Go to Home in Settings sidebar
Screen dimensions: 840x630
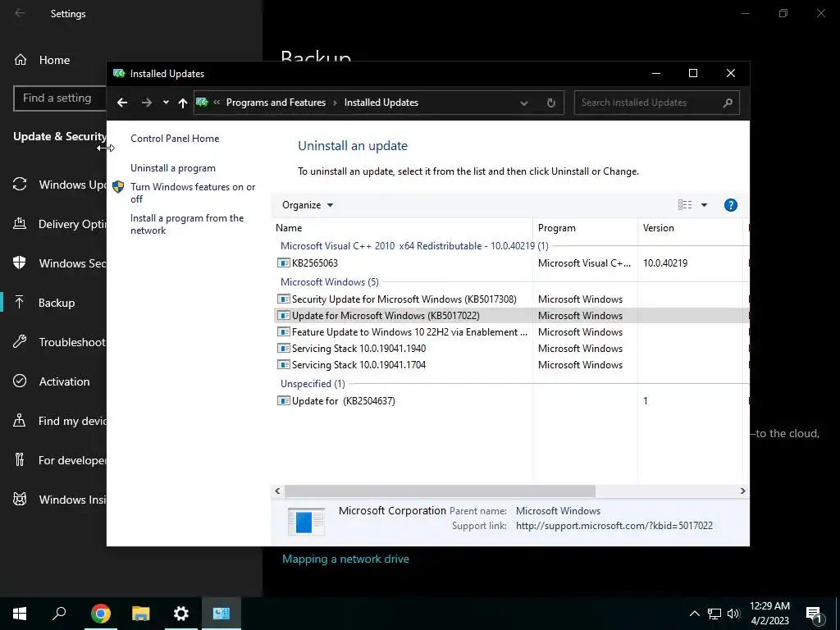pos(53,60)
